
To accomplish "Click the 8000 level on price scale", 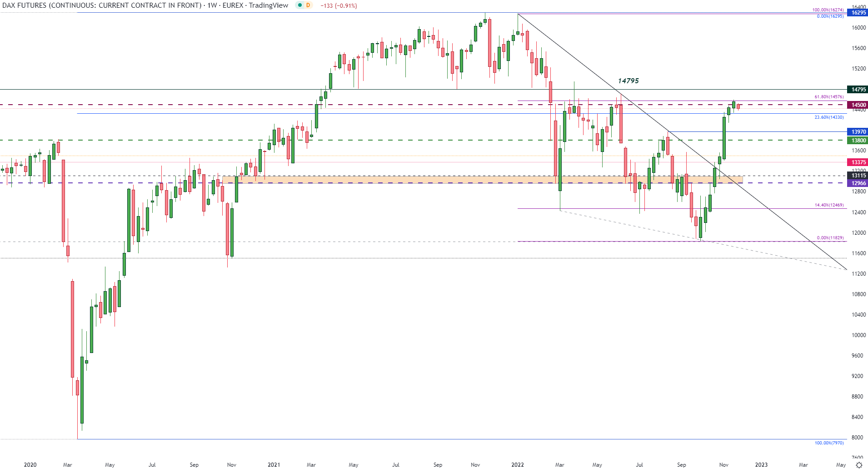I will 857,438.
